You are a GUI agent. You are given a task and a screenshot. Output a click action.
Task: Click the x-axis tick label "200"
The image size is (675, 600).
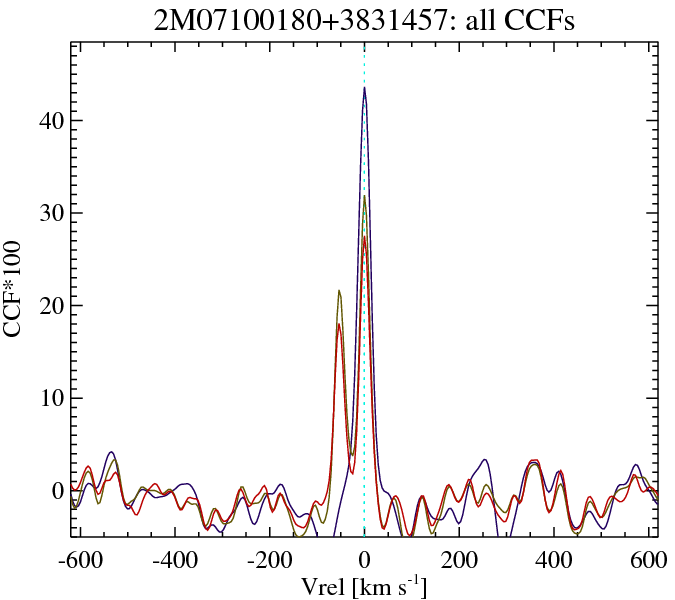459,559
